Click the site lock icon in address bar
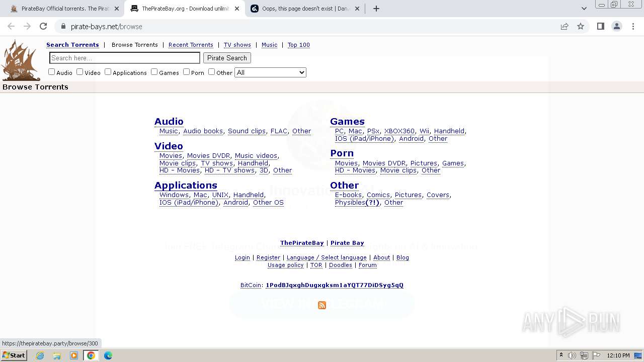This screenshot has height=362, width=644. (x=63, y=26)
